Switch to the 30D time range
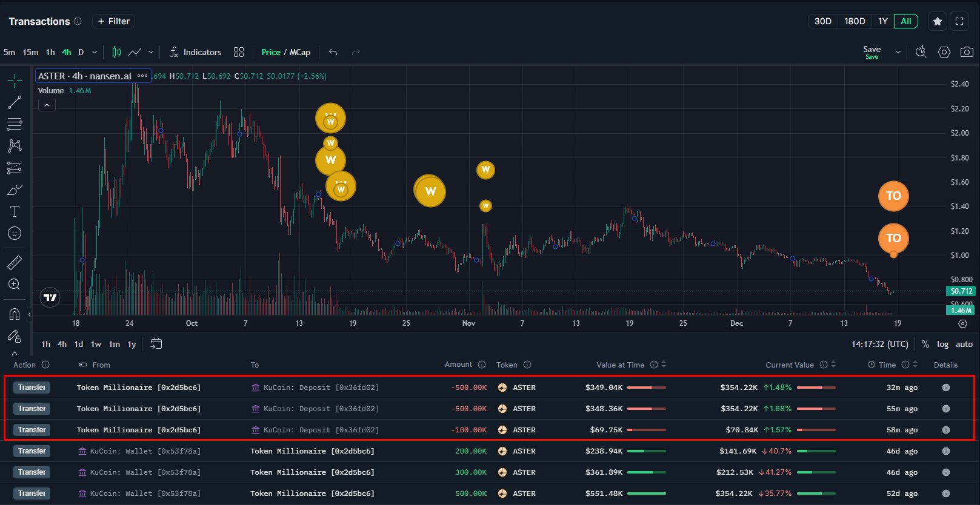Image resolution: width=980 pixels, height=505 pixels. tap(822, 21)
